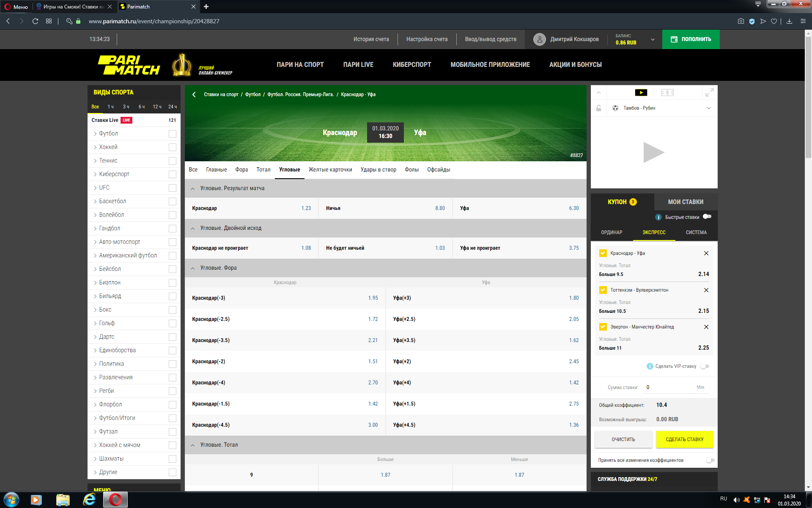The height and width of the screenshot is (508, 812).
Task: Check the Киберспорт sport checkbox
Action: point(173,174)
